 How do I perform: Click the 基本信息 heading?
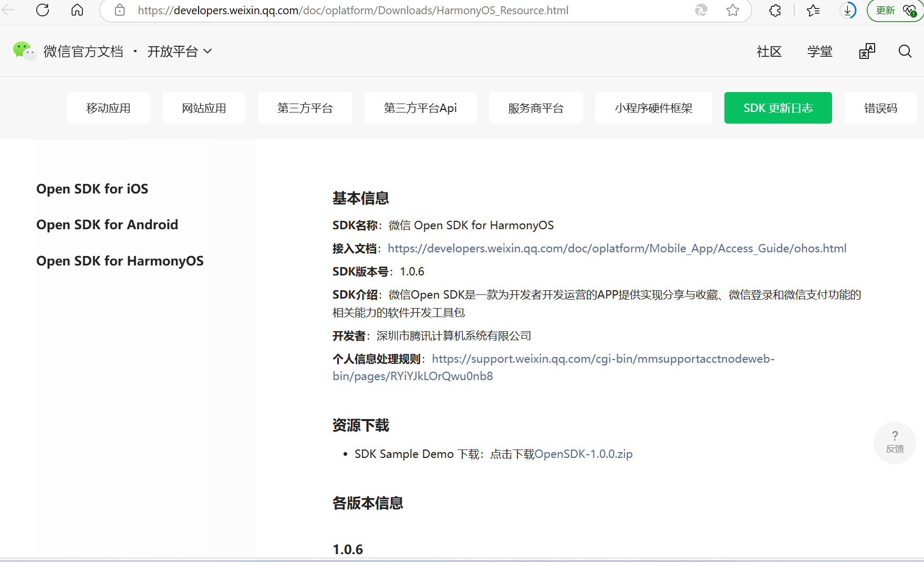click(x=361, y=198)
